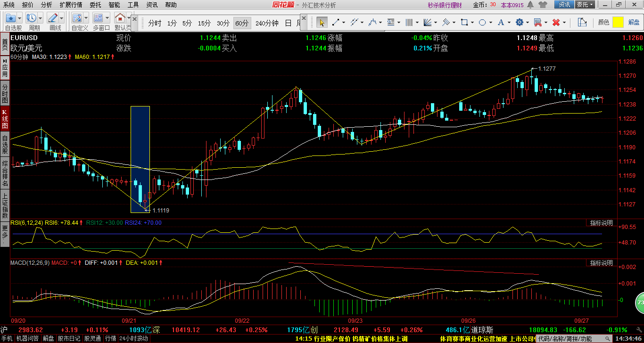Select the regression channel tool

click(446, 22)
